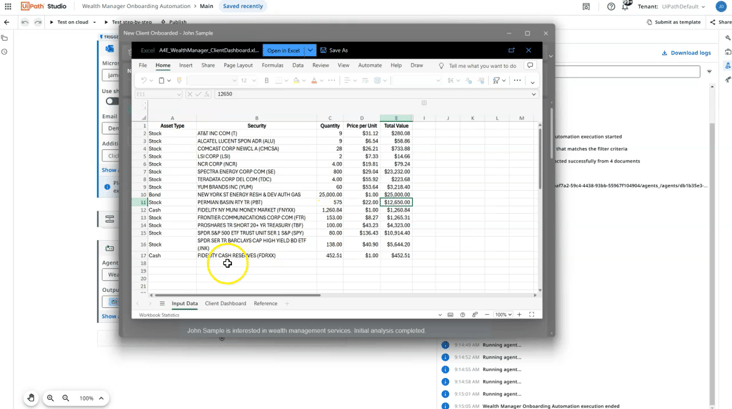The image size is (732, 409).
Task: Select cell with PERMIAN BASIN RTY TR (PBT)
Action: [x=256, y=202]
